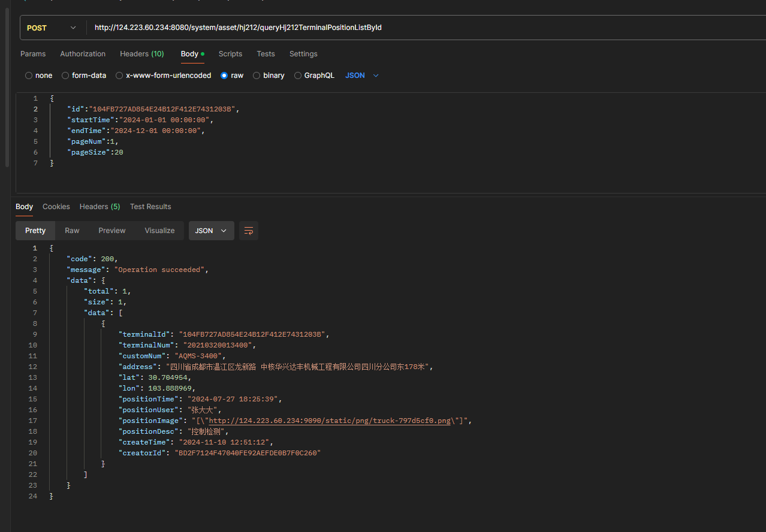
Task: Open the Authorization tab
Action: coord(83,54)
